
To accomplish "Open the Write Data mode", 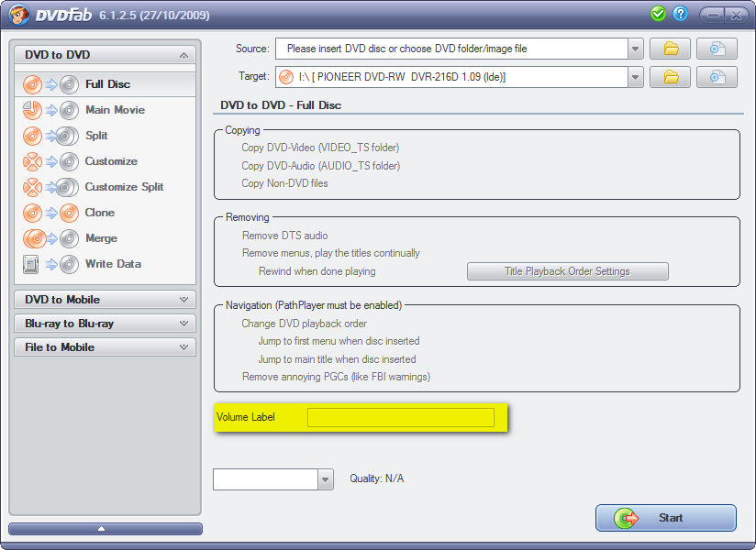I will [106, 264].
